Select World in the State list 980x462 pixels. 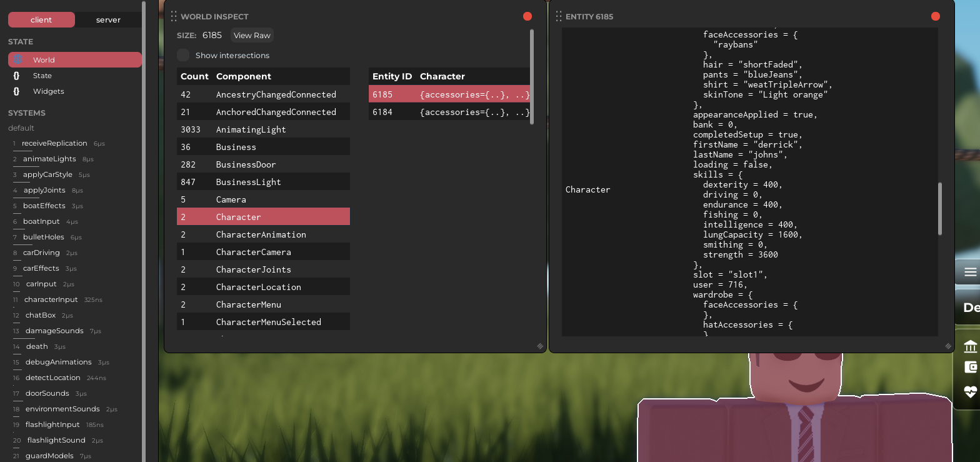point(75,60)
